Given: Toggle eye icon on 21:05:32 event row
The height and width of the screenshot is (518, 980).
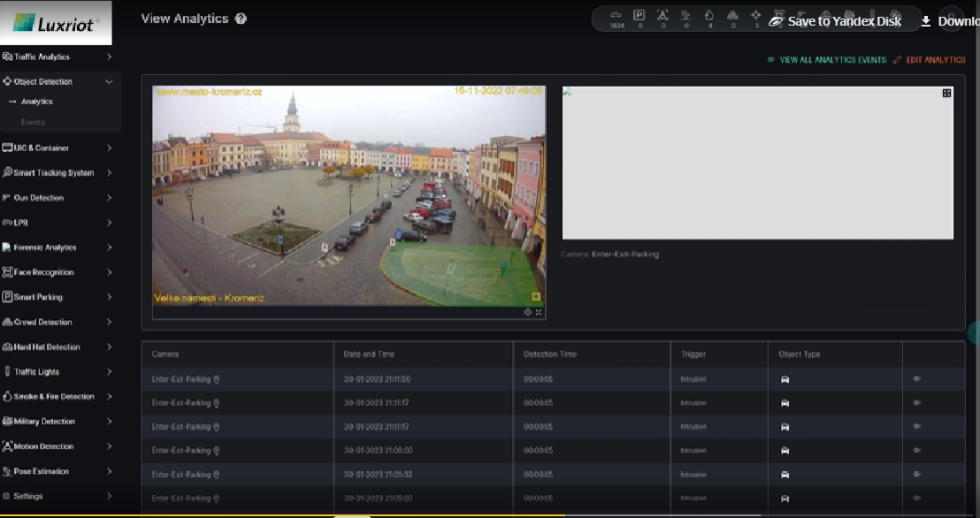Looking at the screenshot, I should pos(916,475).
